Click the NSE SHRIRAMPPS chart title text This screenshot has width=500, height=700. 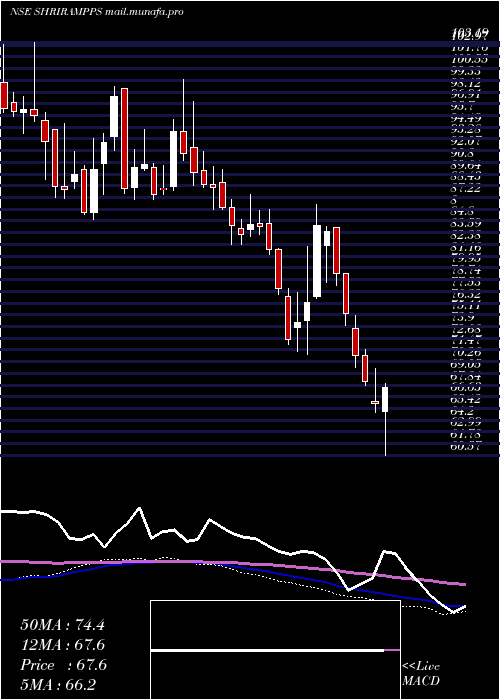pyautogui.click(x=96, y=12)
